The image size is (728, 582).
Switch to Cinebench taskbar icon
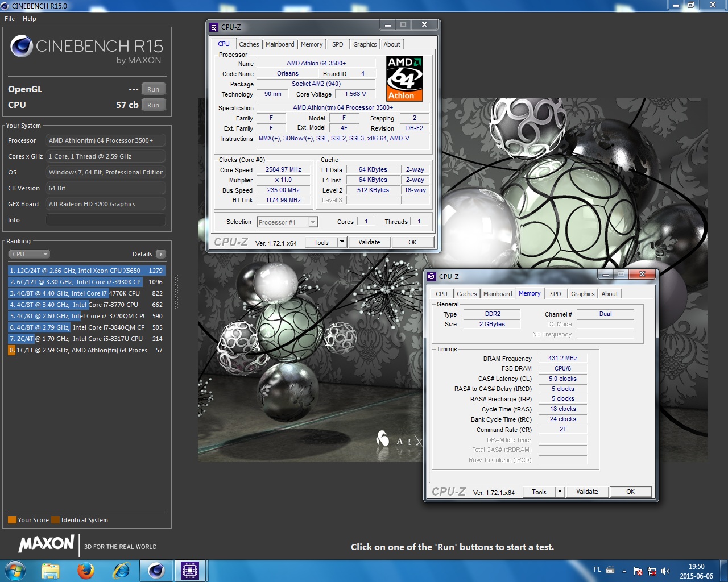point(156,571)
